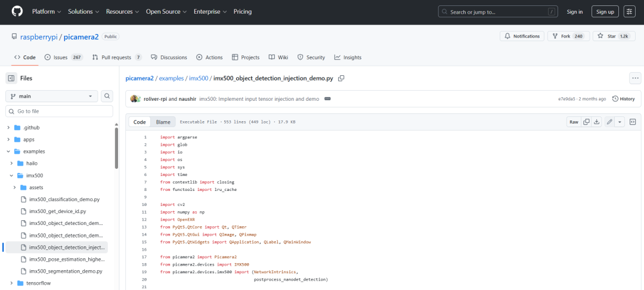
Task: Open the Discussions tab
Action: (x=169, y=57)
